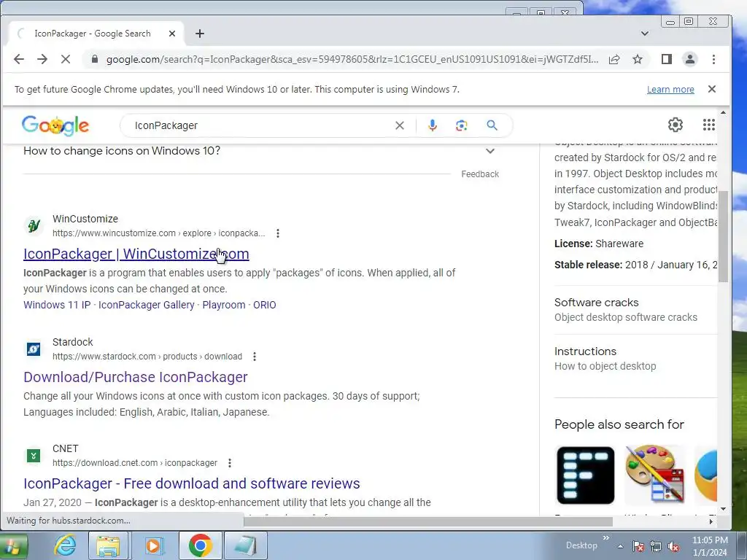
Task: Open IconPackager | WinCustomize.com result
Action: pyautogui.click(x=136, y=254)
